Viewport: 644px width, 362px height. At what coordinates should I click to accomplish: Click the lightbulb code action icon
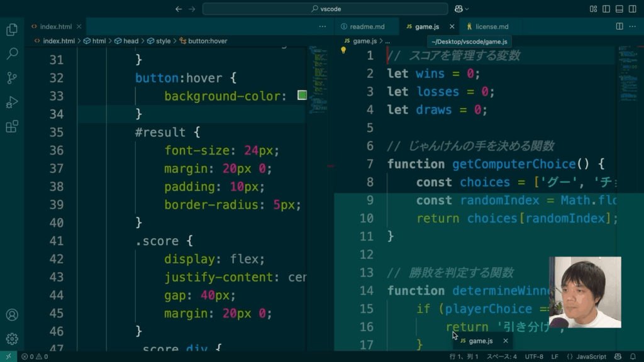point(344,50)
